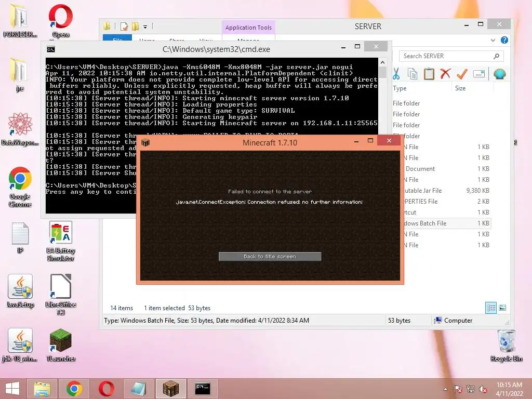Expand the SERVER window ribbon chevron
Image resolution: width=532 pixels, height=399 pixels.
pyautogui.click(x=493, y=40)
